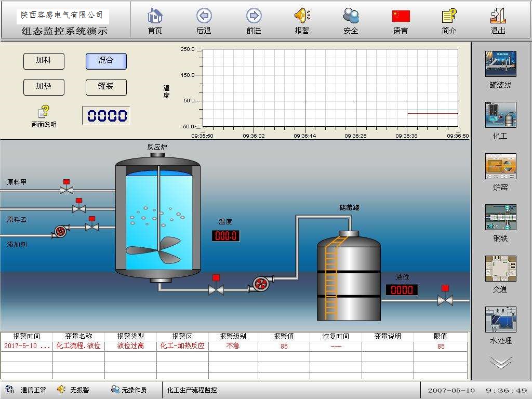The image size is (532, 399).
Task: Open the 水处理 demo thumbnail
Action: point(500,320)
